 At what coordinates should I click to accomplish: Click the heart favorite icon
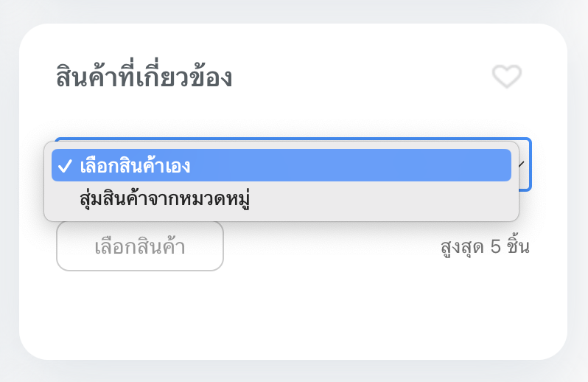[507, 76]
